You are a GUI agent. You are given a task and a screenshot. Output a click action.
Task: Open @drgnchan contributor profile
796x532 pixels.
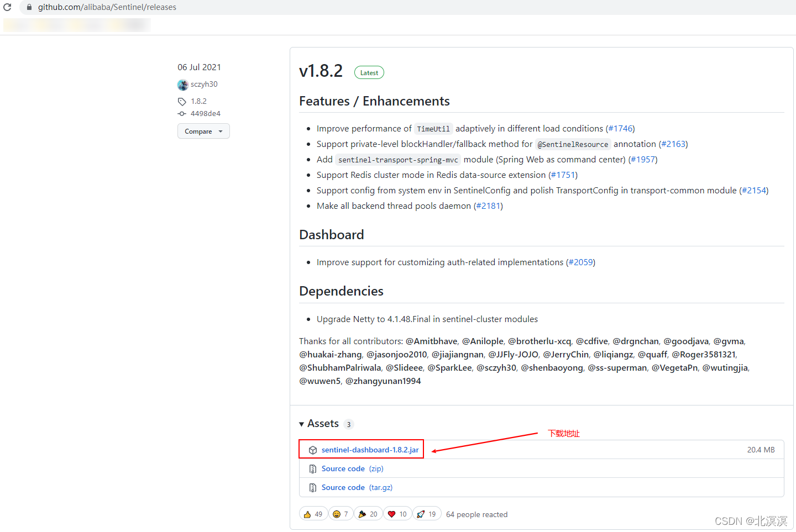pos(636,341)
